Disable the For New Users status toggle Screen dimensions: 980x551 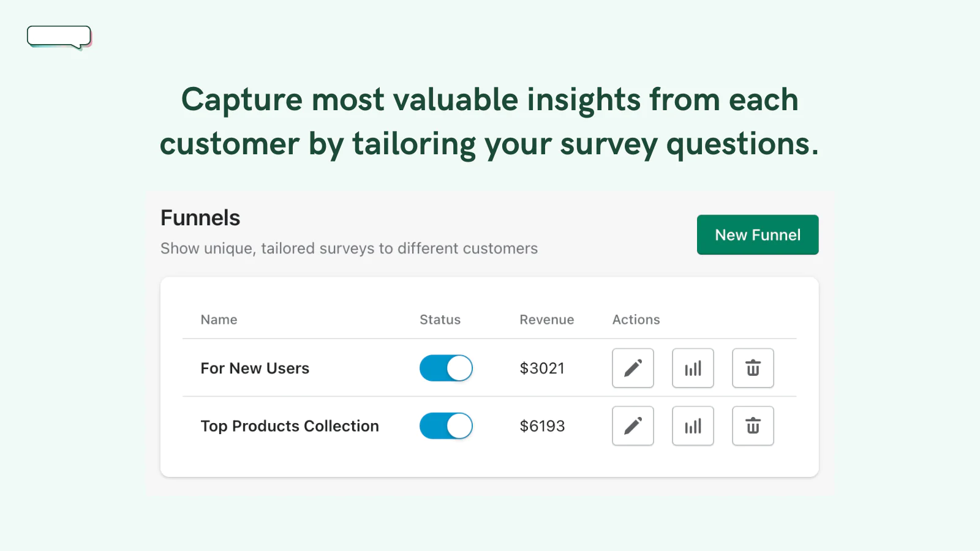pyautogui.click(x=446, y=368)
